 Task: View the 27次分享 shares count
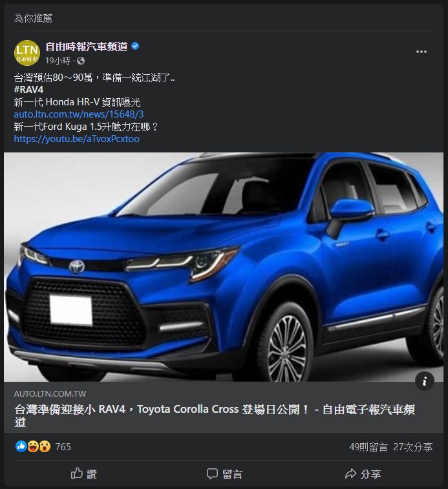click(x=412, y=447)
